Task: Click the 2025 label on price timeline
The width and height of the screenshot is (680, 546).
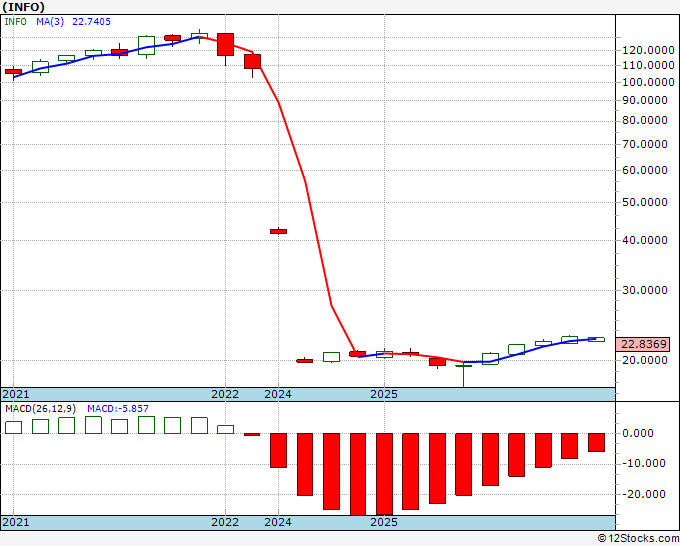Action: pos(384,394)
